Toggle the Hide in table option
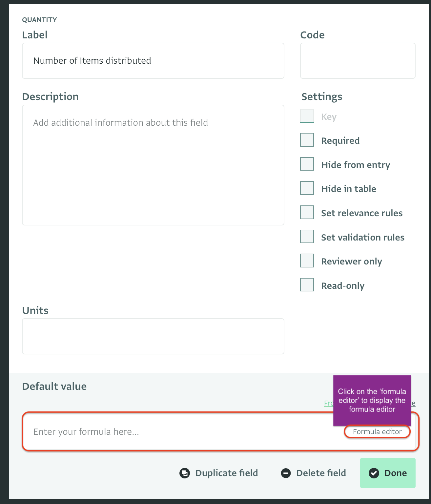The image size is (431, 504). click(x=306, y=188)
